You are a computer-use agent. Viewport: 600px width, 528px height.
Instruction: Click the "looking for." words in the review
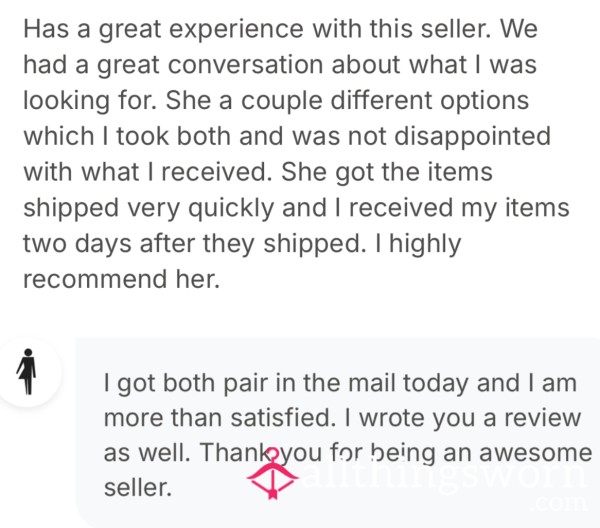90,100
